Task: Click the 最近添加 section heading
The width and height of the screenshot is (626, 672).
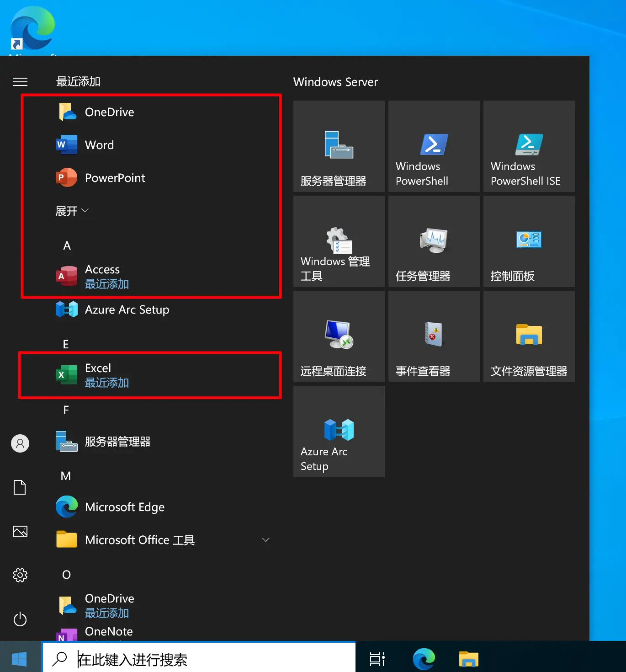Action: click(x=78, y=82)
